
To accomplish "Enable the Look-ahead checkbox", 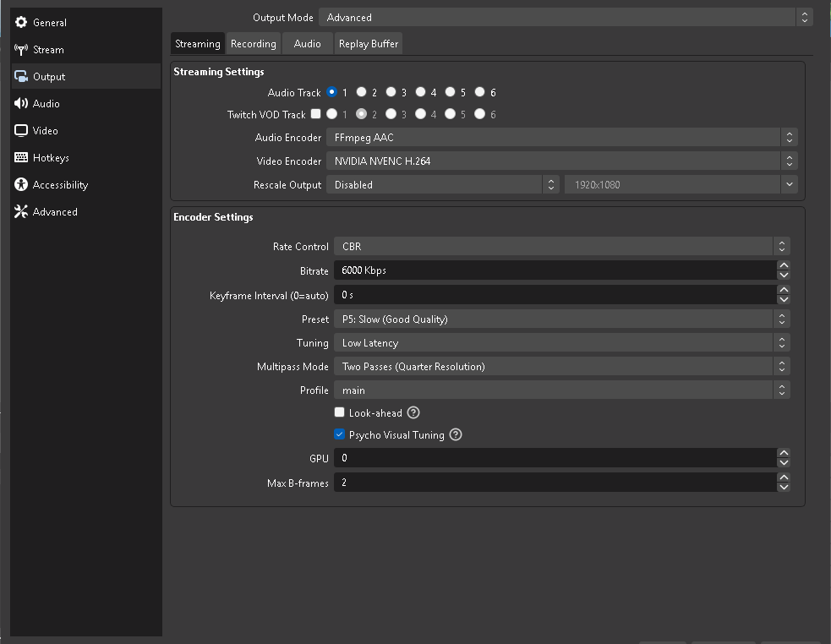I will (339, 412).
